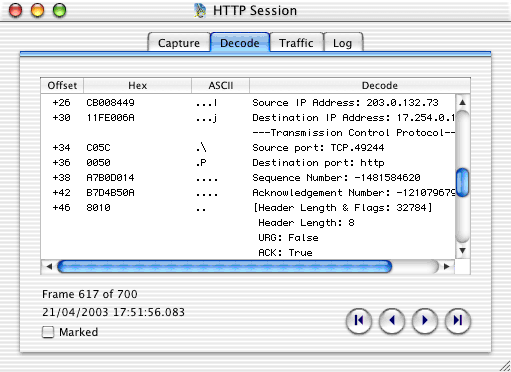Select the Source IP Address row text
The image size is (511, 372).
[345, 103]
